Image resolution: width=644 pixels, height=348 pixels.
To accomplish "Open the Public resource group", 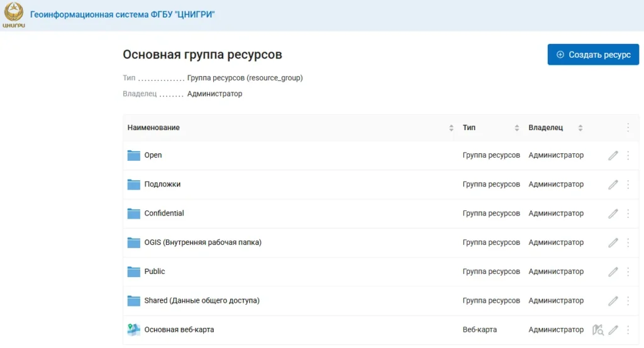I will coord(155,271).
